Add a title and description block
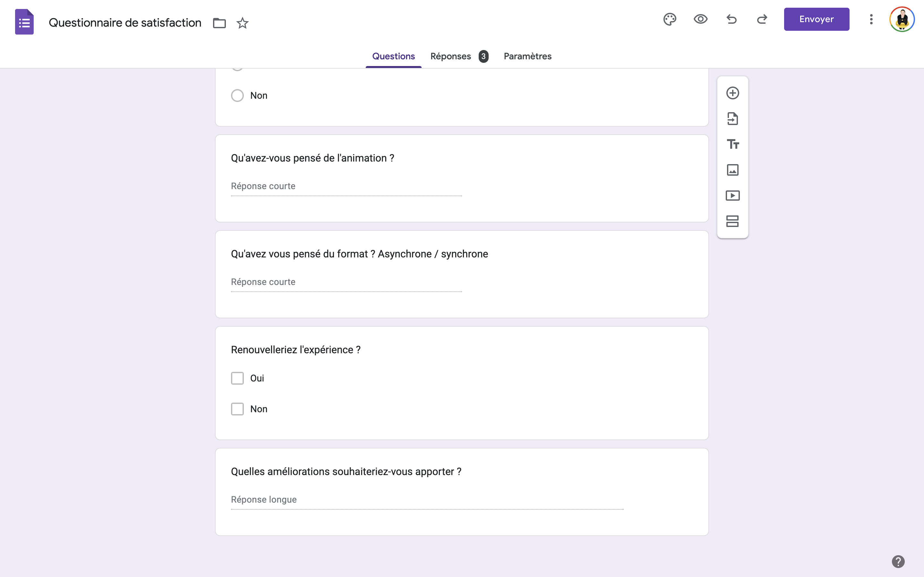 [x=732, y=144]
